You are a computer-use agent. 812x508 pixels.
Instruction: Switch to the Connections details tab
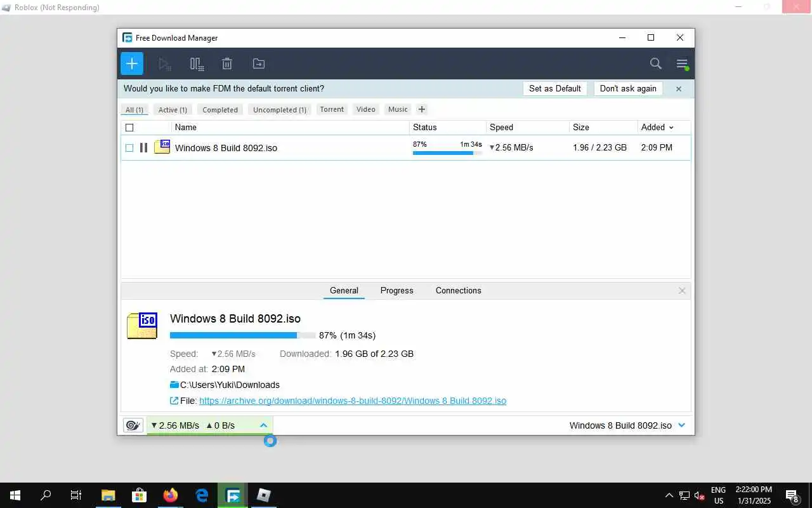459,290
